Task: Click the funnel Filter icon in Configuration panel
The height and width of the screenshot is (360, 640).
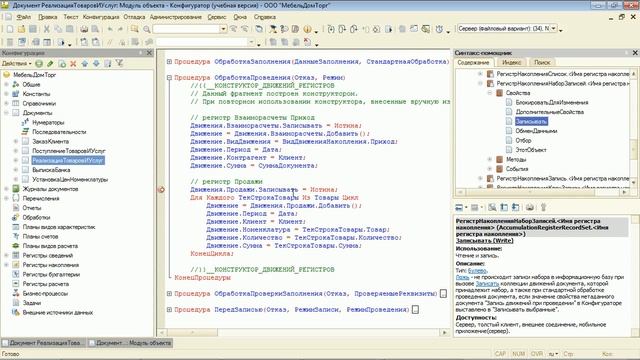Action: coord(119,64)
